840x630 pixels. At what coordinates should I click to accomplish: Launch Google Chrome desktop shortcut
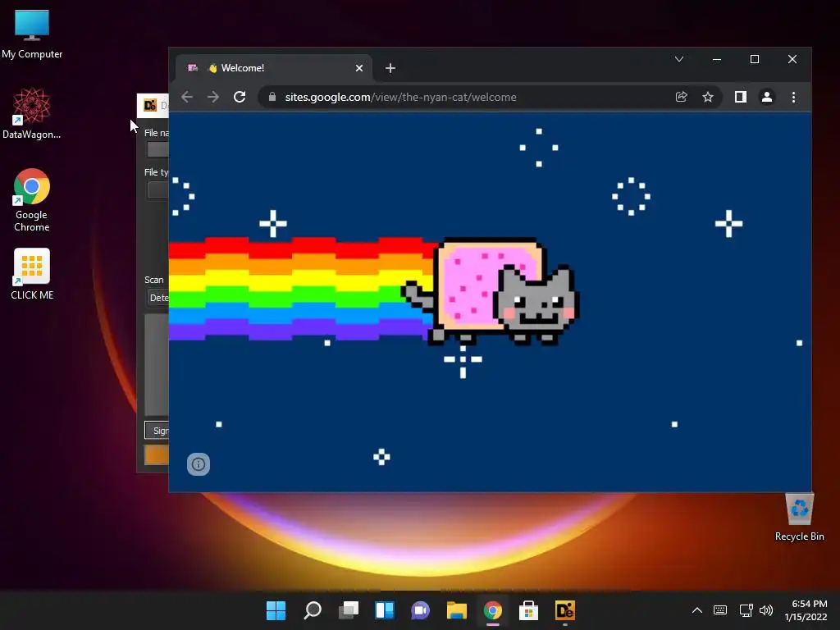pos(32,200)
